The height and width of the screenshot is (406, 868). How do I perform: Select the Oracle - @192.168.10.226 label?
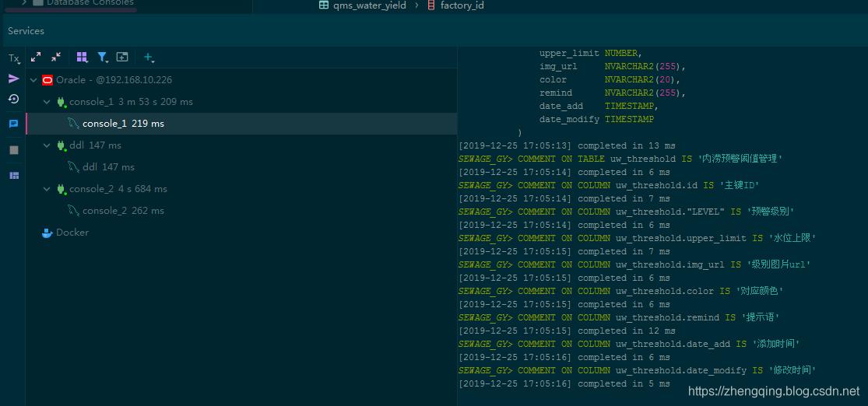[114, 80]
